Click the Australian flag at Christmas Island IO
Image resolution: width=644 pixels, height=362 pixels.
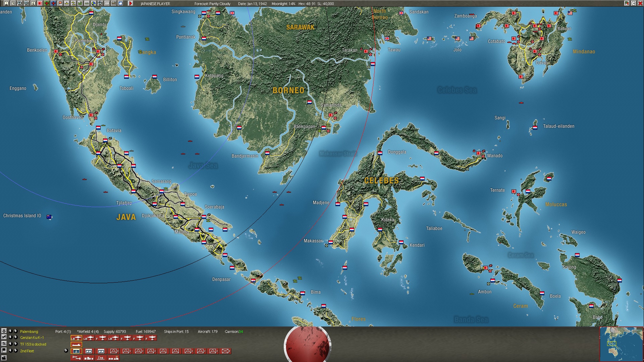click(x=49, y=217)
